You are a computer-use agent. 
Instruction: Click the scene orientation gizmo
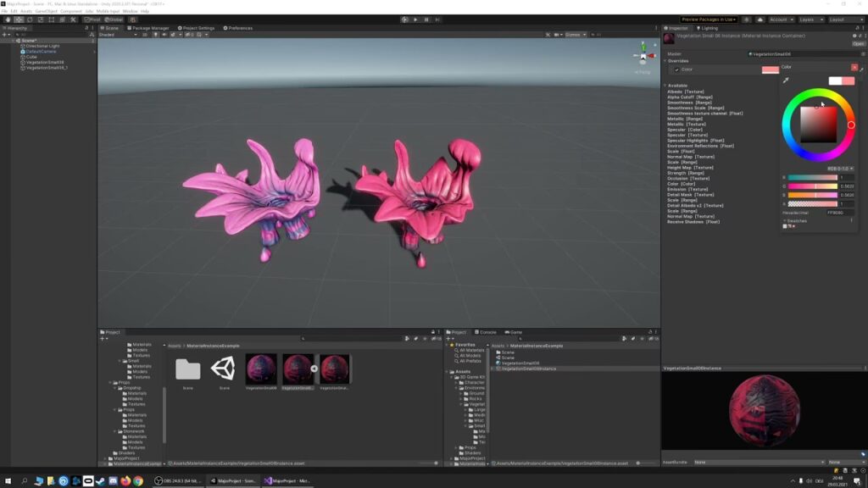643,58
